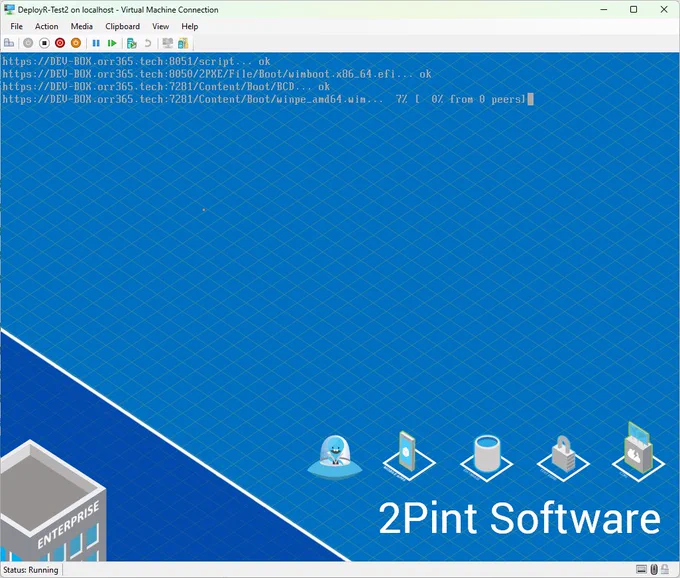Open the View menu
The width and height of the screenshot is (680, 578).
coord(160,26)
